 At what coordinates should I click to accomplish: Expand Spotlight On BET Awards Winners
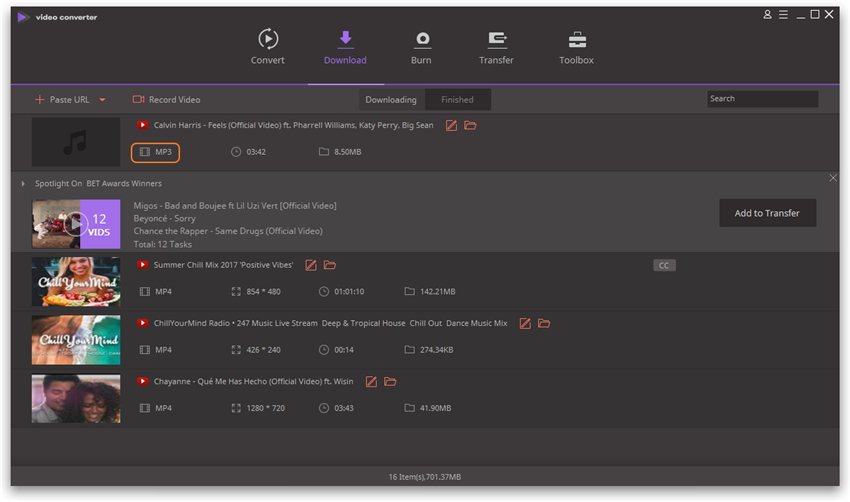click(23, 184)
